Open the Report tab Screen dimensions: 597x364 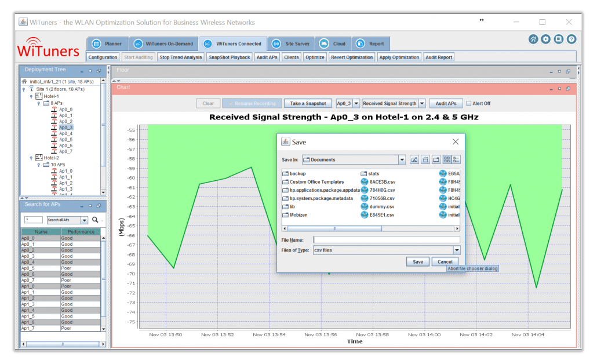[x=371, y=44]
